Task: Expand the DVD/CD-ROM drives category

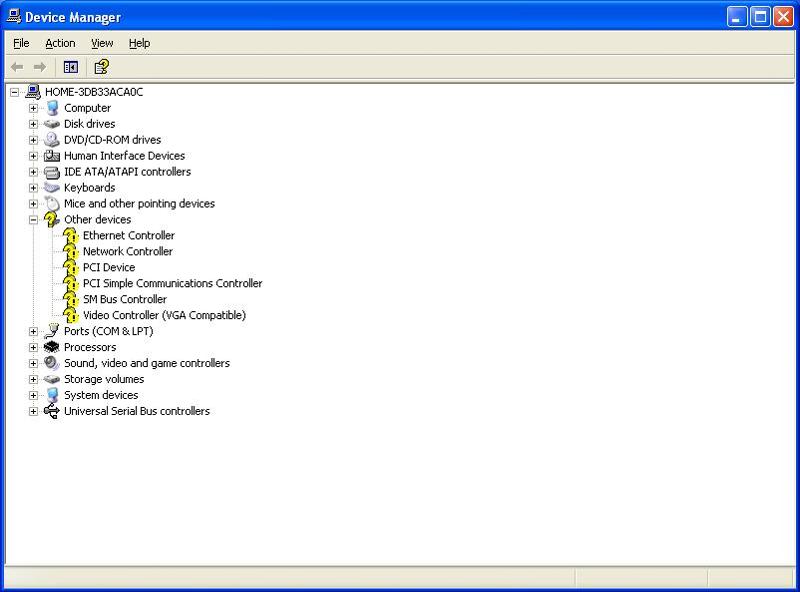Action: tap(33, 140)
